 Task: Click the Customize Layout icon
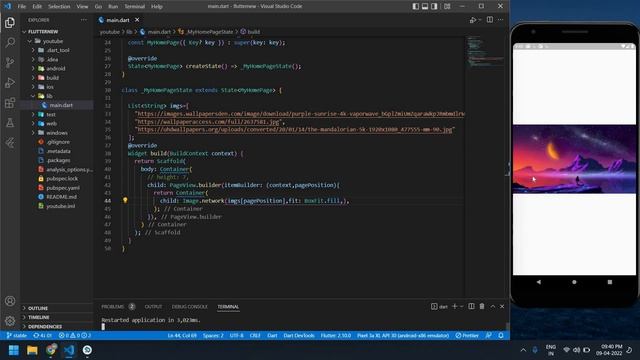[x=447, y=6]
